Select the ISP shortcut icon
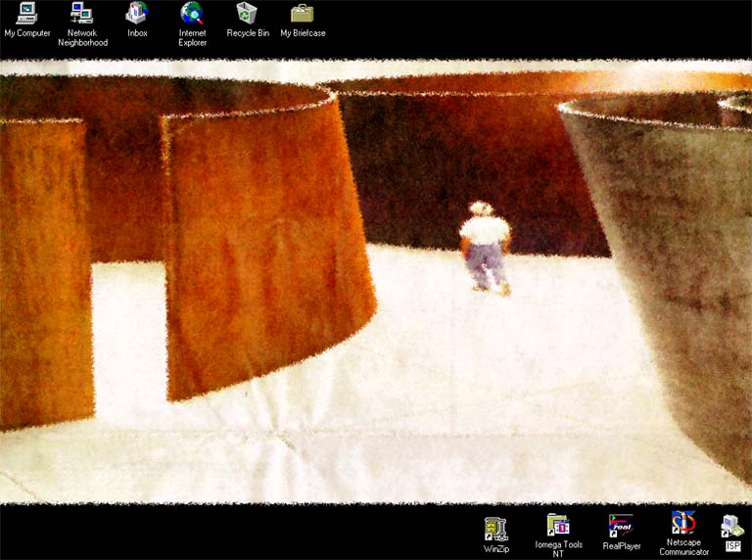The width and height of the screenshot is (752, 560). (731, 527)
